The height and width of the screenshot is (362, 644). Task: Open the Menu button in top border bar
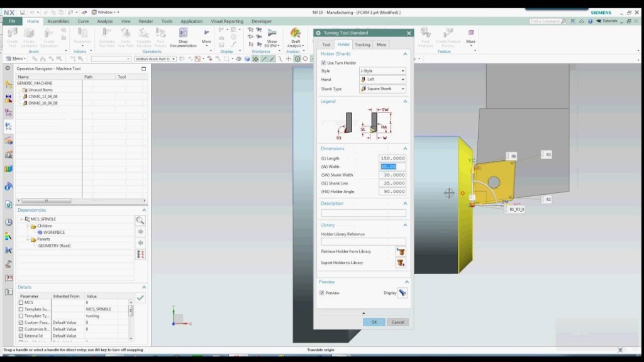click(16, 58)
